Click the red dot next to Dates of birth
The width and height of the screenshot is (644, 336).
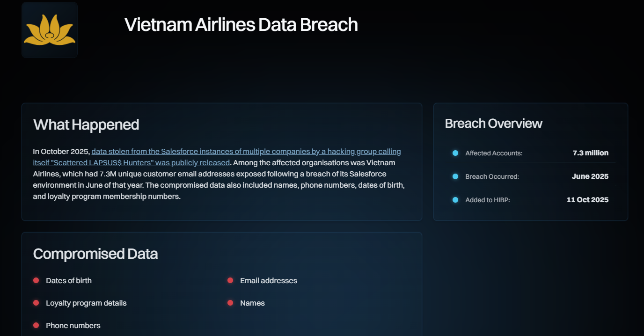coord(36,280)
